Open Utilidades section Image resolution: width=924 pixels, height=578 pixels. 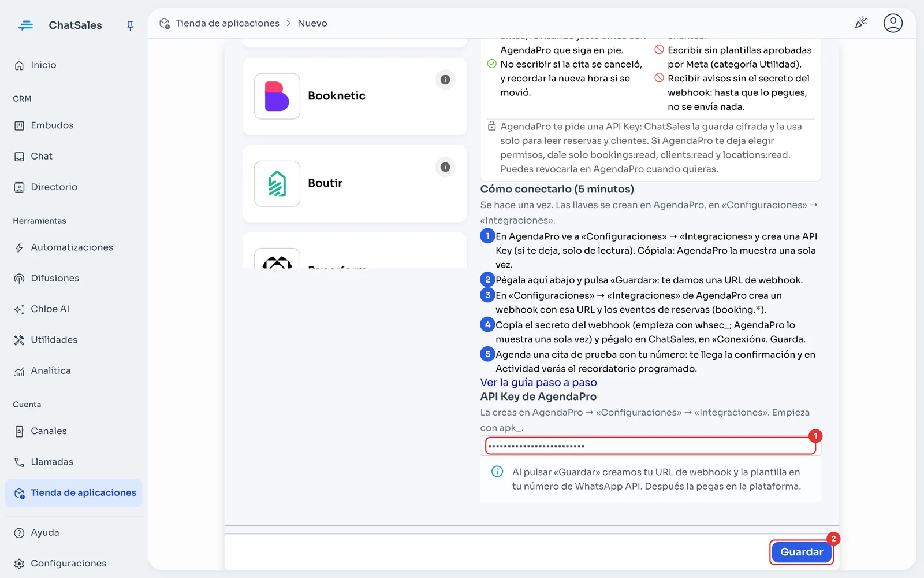[74, 340]
